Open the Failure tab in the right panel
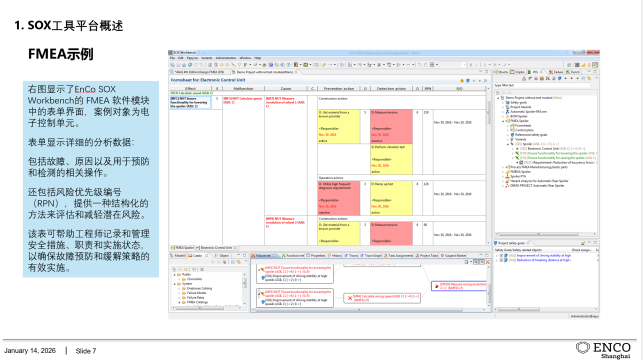This screenshot has width=643, height=360. click(x=556, y=72)
